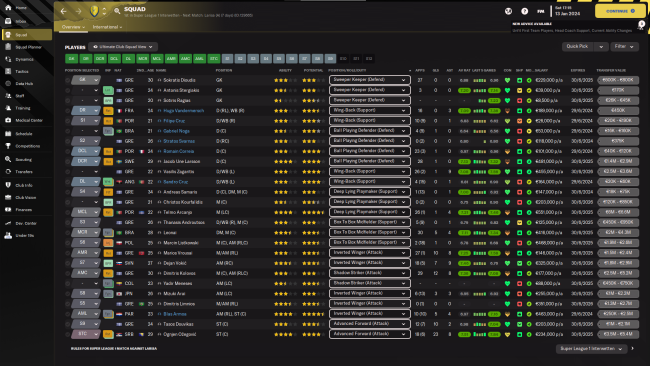650x366 pixels.
Task: Switch to the Overview tab
Action: pos(73,27)
